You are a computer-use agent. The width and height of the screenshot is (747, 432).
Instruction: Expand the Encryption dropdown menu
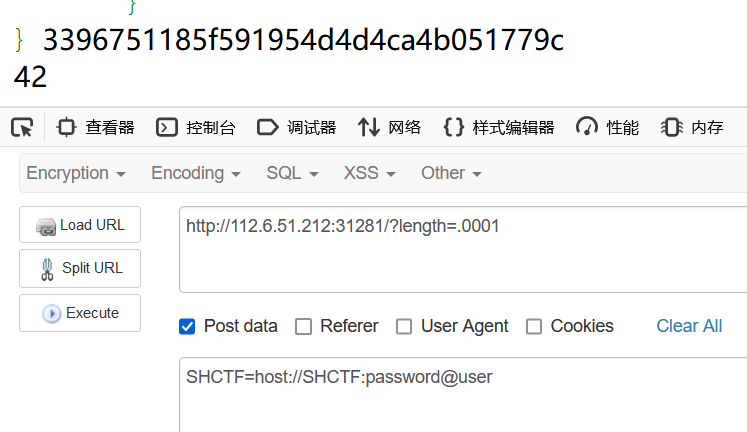click(x=76, y=173)
